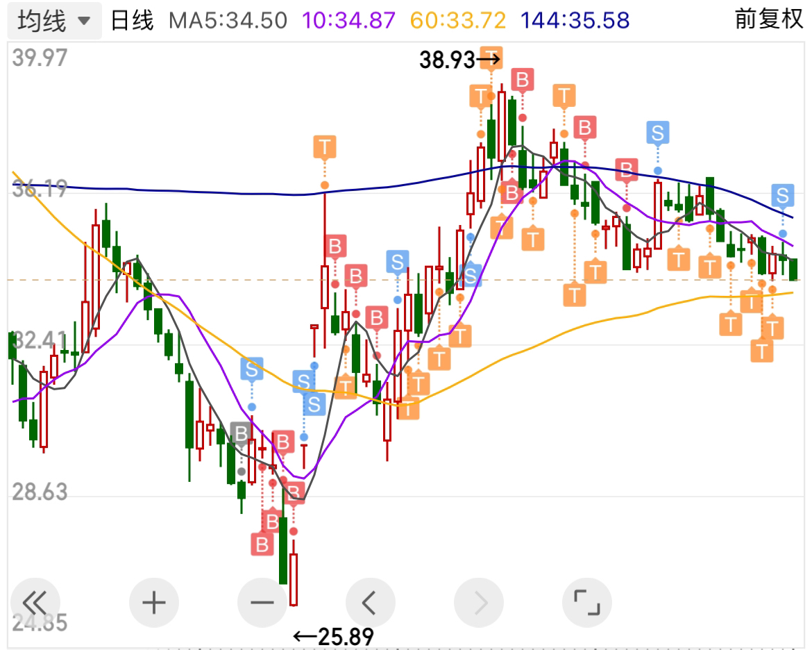Click the 日线 period label
The height and width of the screenshot is (650, 812).
[132, 21]
